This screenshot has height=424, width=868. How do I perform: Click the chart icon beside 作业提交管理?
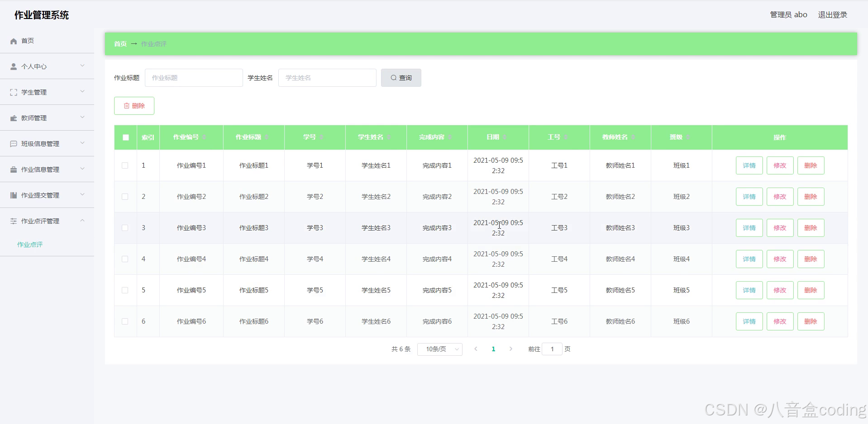[14, 195]
